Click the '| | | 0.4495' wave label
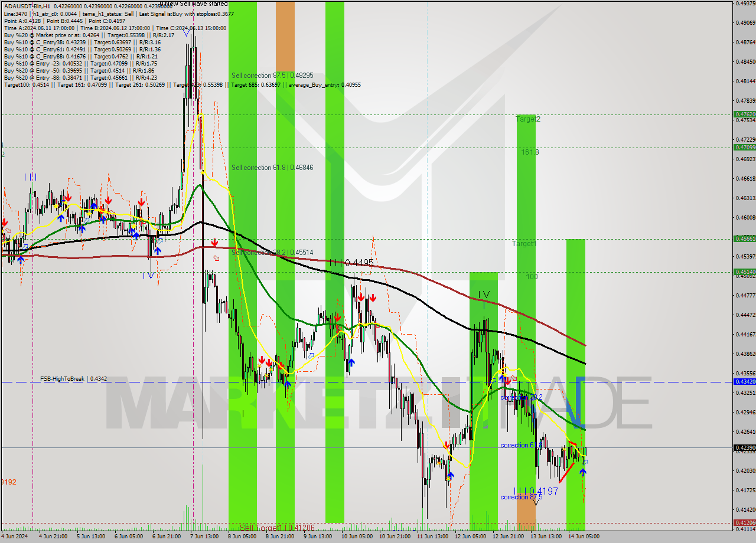Viewport: 756px width, 543px height. (x=351, y=263)
